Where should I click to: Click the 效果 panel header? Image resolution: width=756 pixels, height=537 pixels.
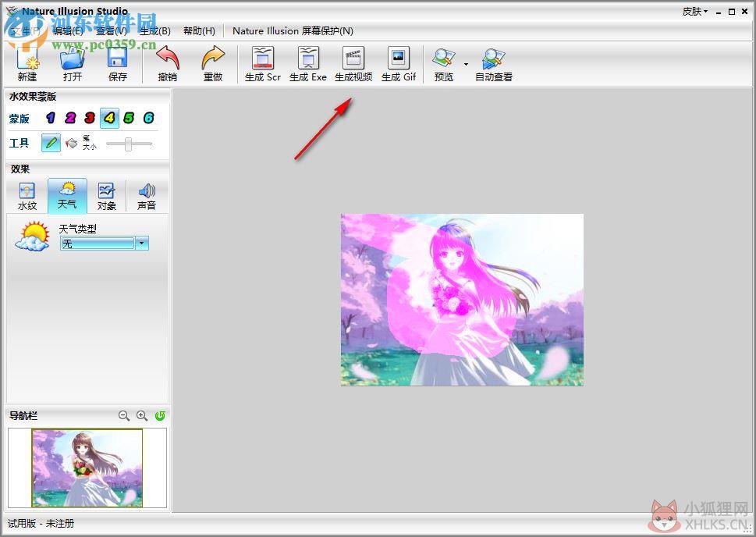coord(20,169)
